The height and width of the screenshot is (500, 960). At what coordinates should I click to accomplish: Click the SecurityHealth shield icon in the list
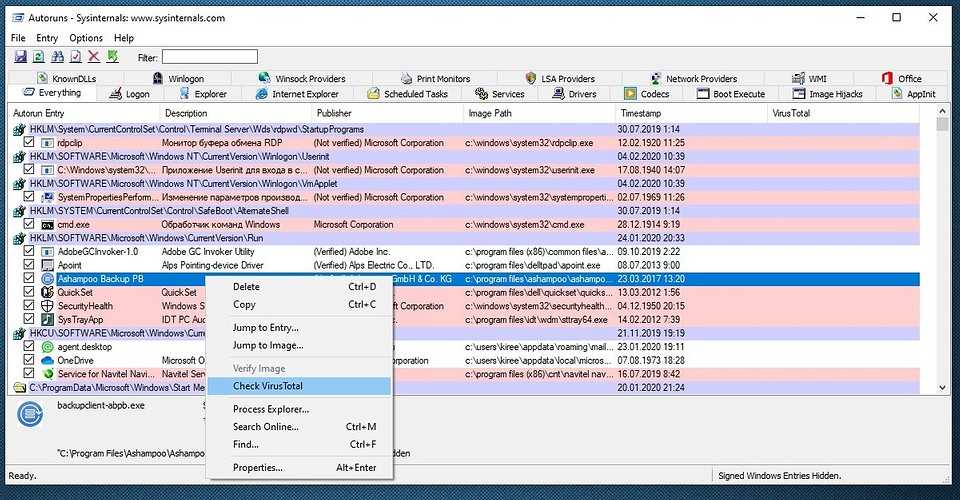(47, 306)
